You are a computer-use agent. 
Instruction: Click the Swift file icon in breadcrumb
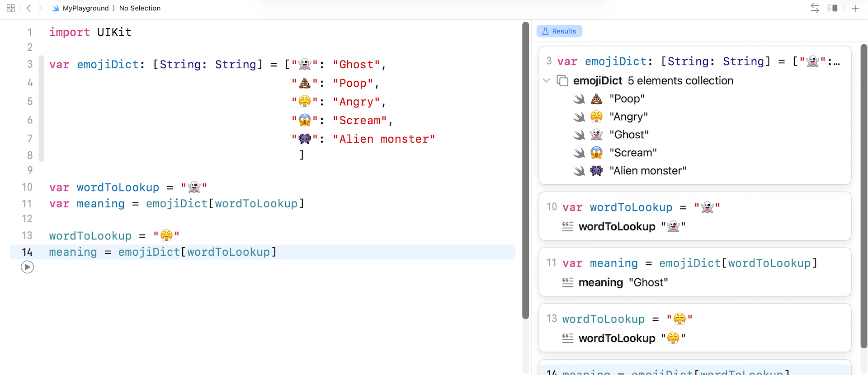click(56, 8)
